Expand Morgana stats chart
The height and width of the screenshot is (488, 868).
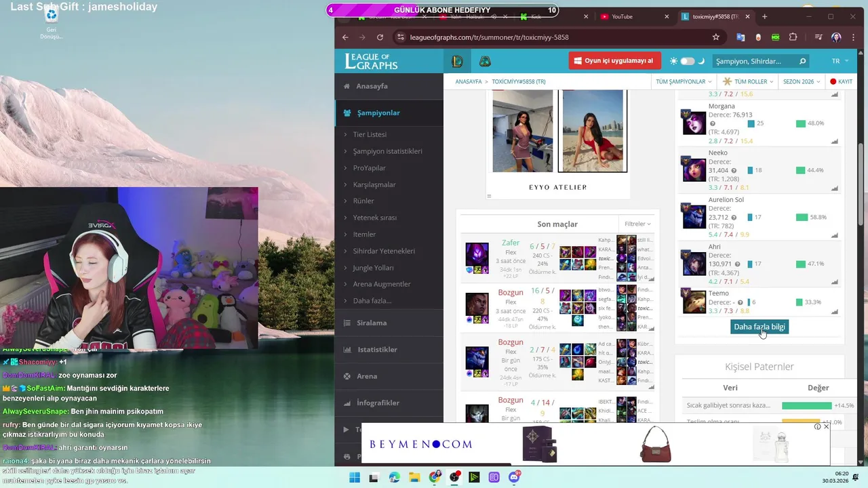[x=834, y=142]
